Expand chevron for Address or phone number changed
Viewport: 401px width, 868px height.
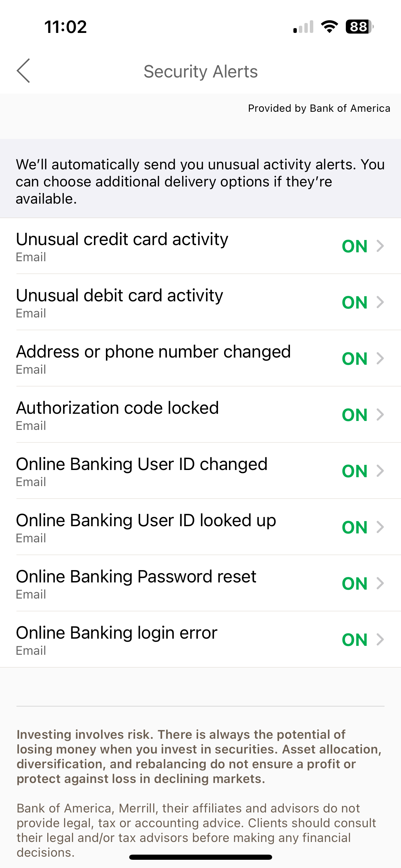pyautogui.click(x=380, y=359)
